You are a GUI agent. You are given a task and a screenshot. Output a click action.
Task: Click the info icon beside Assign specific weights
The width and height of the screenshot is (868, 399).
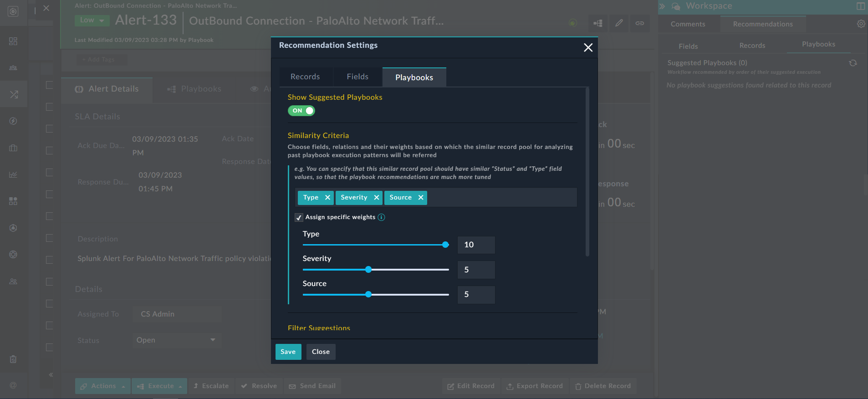click(382, 217)
